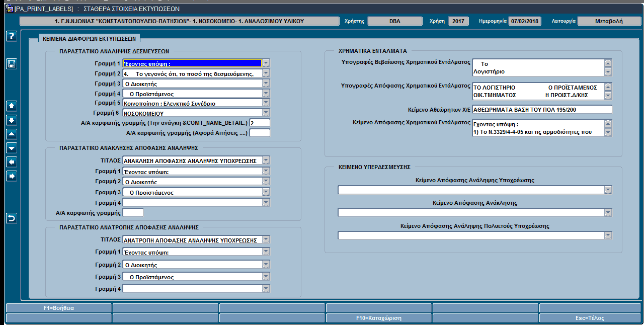Click the curved undo arrow icon
The image size is (644, 325).
pos(11,218)
